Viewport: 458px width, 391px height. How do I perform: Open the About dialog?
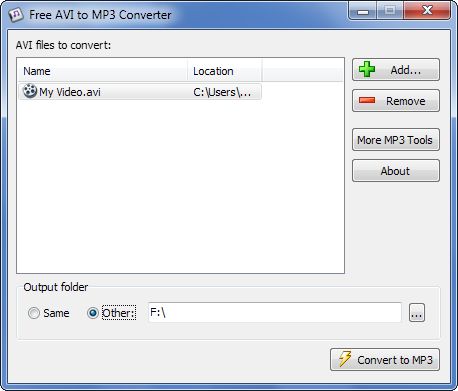pos(396,171)
